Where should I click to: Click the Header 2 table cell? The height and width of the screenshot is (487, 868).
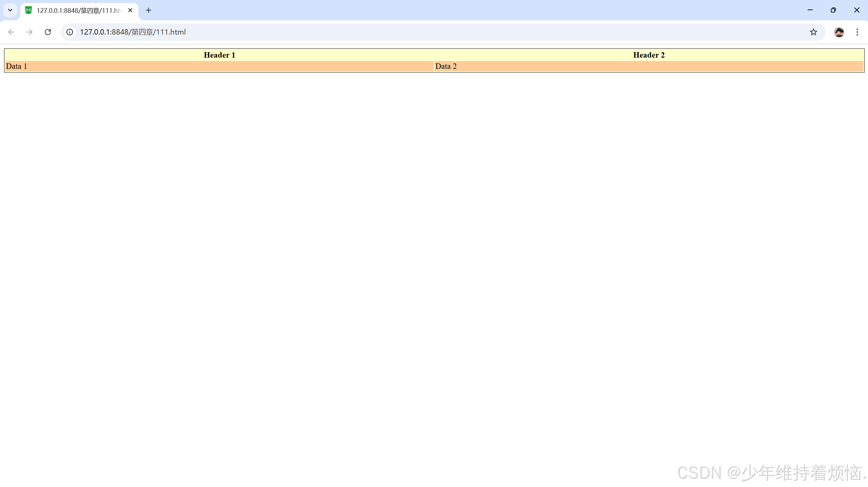pos(649,55)
